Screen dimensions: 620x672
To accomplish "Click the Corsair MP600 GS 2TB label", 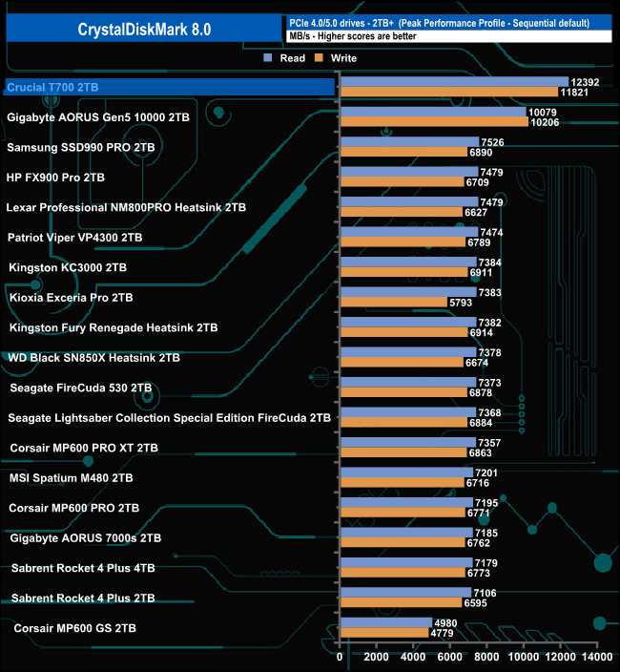I will (x=75, y=628).
